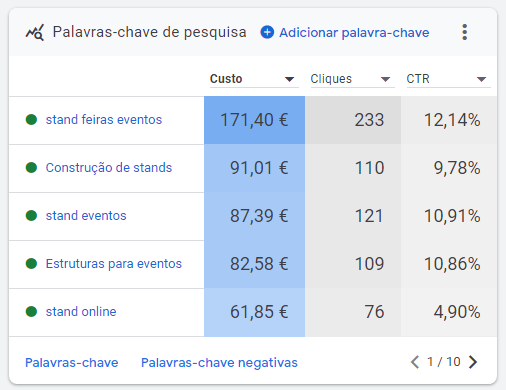Open Estruturas para eventos keyword
The width and height of the screenshot is (506, 390).
point(114,264)
